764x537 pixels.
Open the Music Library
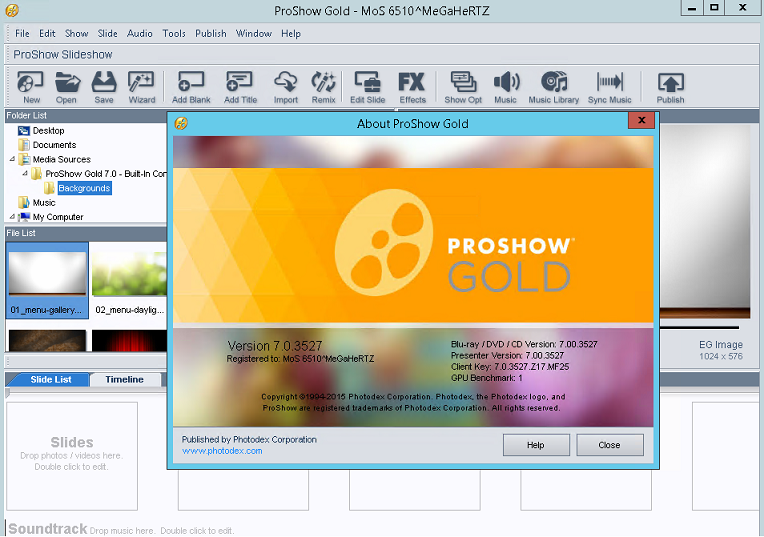pyautogui.click(x=554, y=87)
